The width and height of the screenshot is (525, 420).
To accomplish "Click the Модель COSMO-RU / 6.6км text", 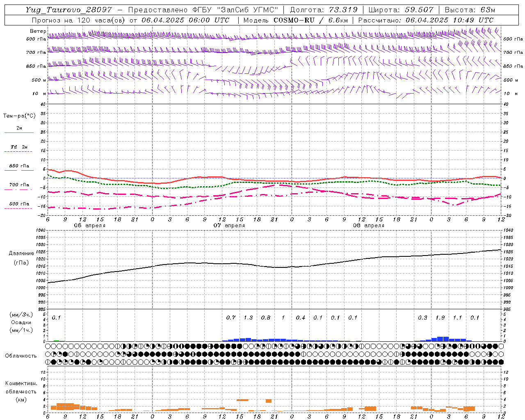I will click(296, 20).
